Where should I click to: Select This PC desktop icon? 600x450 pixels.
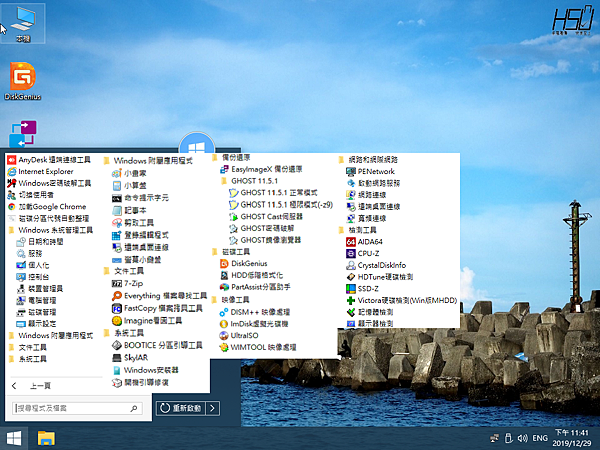(23, 24)
